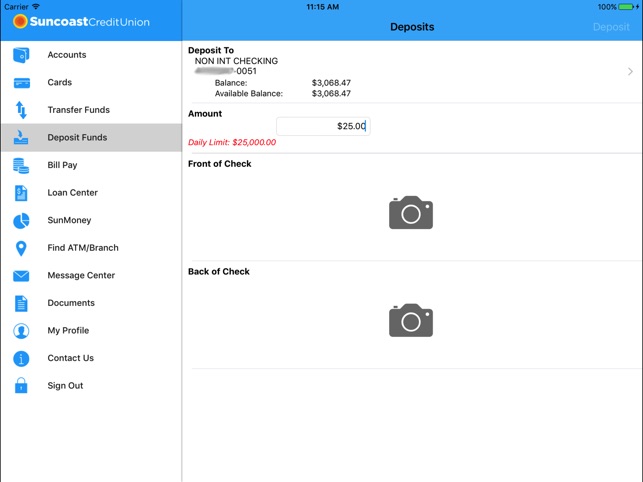Click the Documents page icon
Image resolution: width=643 pixels, height=482 pixels.
tap(21, 303)
